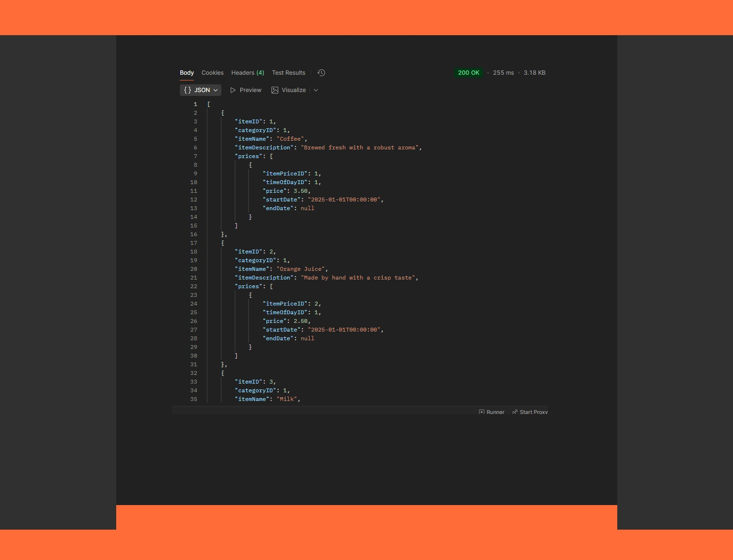Expand the chevron next to Visualize
Viewport: 733px width, 560px height.
click(x=316, y=90)
